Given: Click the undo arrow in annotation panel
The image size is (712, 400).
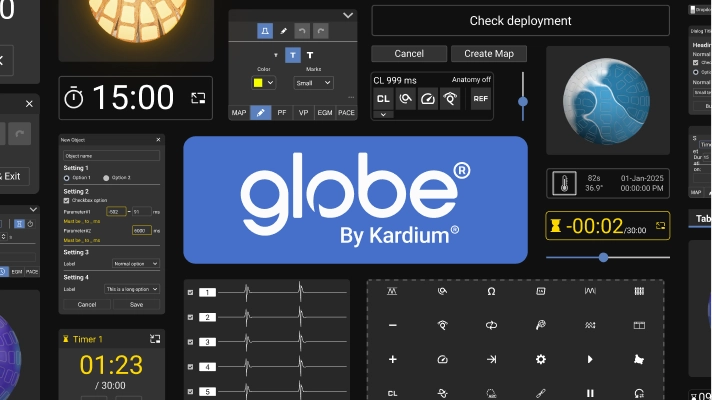Looking at the screenshot, I should click(x=302, y=31).
